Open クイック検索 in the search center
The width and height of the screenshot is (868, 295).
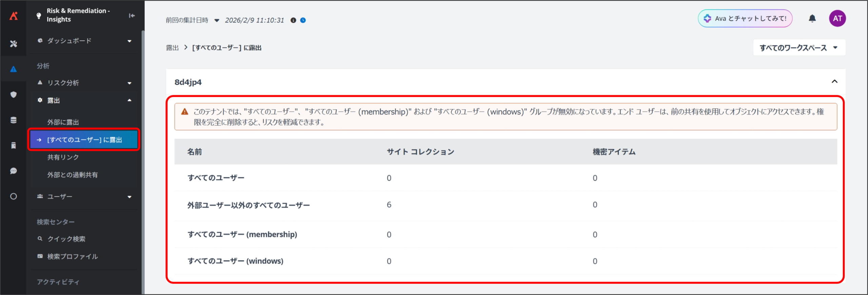66,239
